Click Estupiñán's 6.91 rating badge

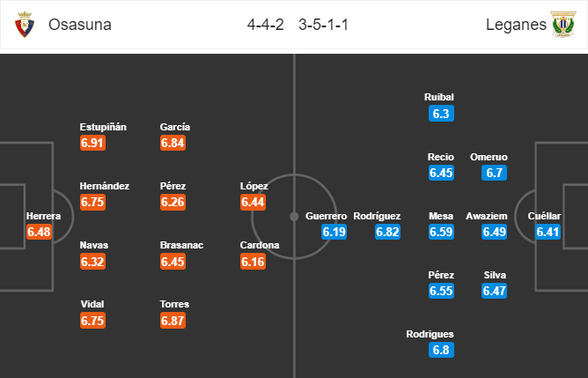click(x=92, y=143)
